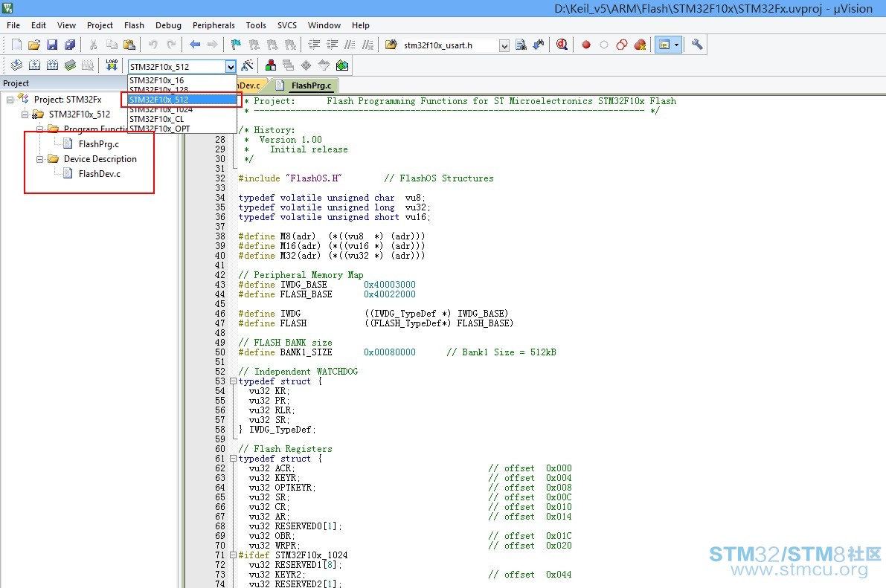
Task: Select STM32F10x_16 from target list
Action: point(182,80)
